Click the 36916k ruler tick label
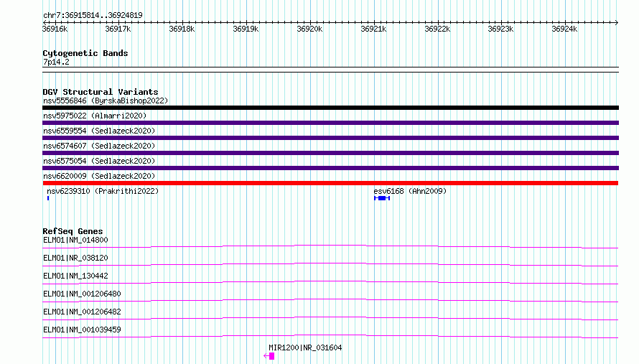Viewport: 639px width, 364px height. tap(55, 29)
